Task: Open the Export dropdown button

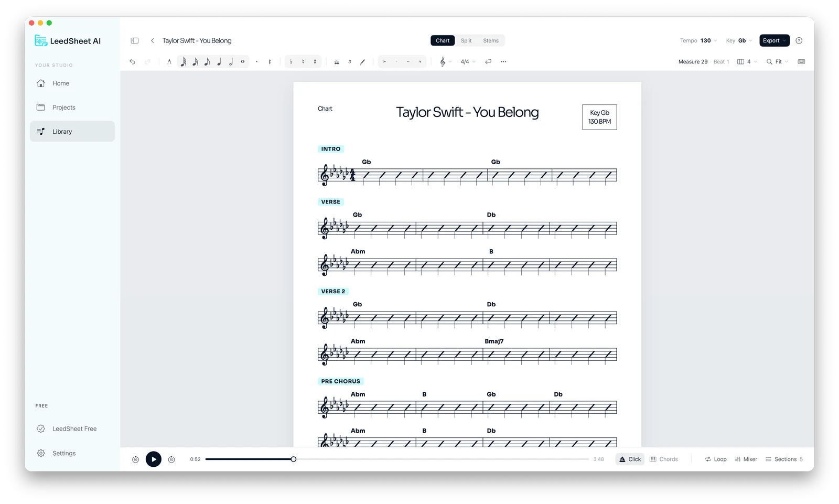Action: coord(775,40)
